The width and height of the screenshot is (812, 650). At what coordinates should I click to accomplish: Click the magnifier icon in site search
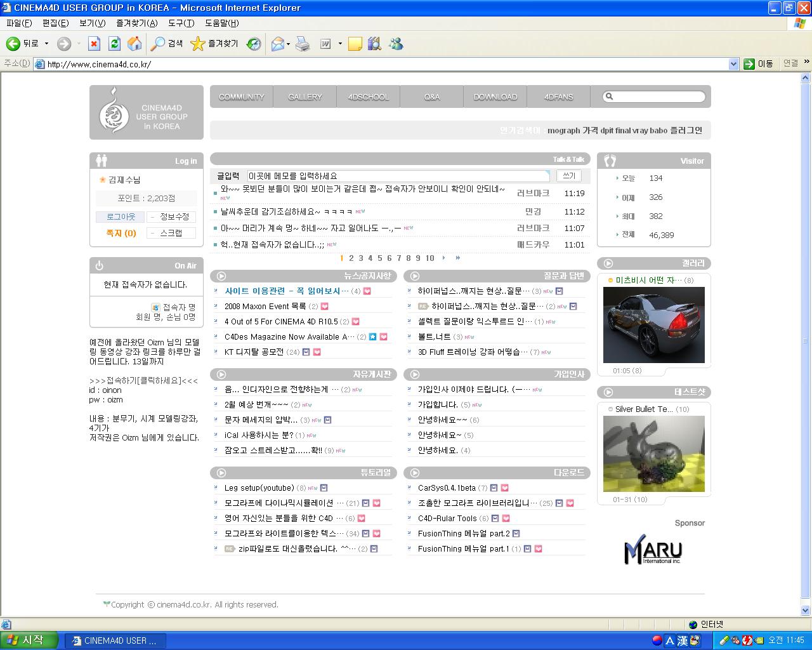pyautogui.click(x=609, y=96)
